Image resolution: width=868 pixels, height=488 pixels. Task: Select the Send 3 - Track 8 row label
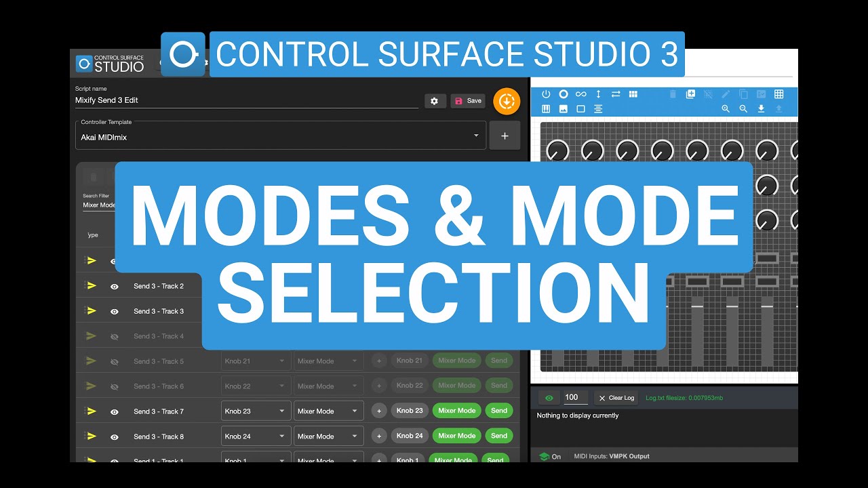159,436
